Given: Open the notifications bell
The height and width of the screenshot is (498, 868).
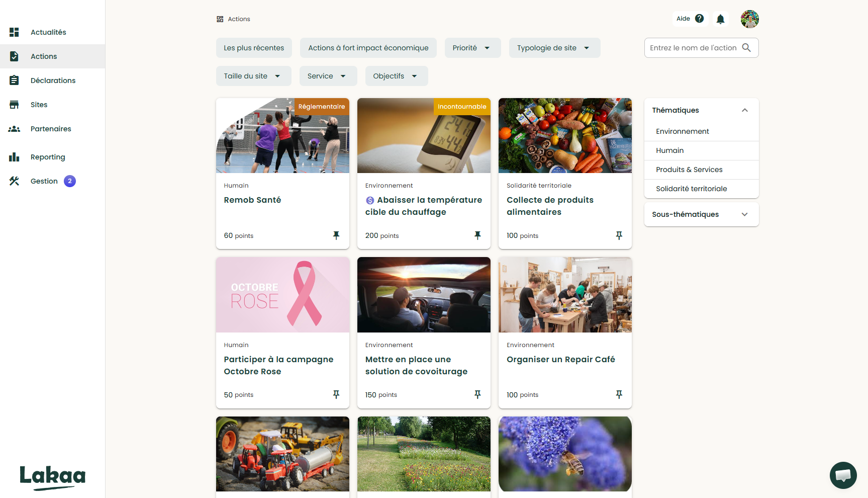Looking at the screenshot, I should [720, 19].
